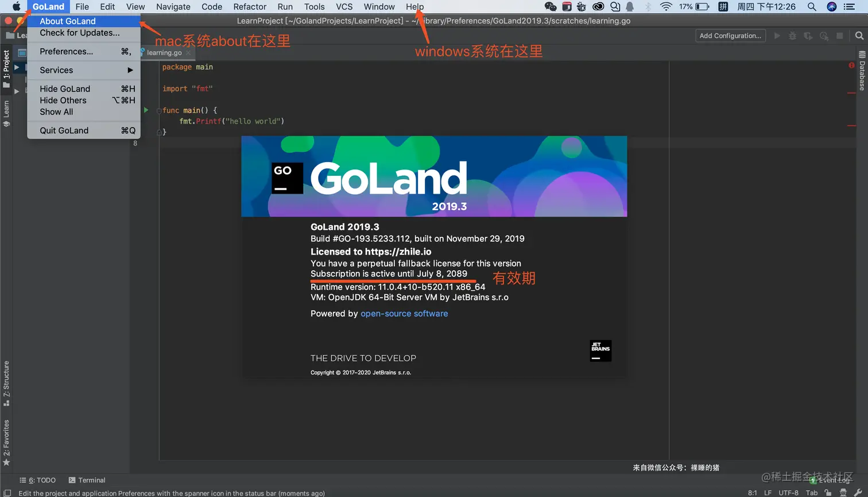Click the red error indicator in editor corner
The width and height of the screenshot is (868, 497).
(851, 66)
